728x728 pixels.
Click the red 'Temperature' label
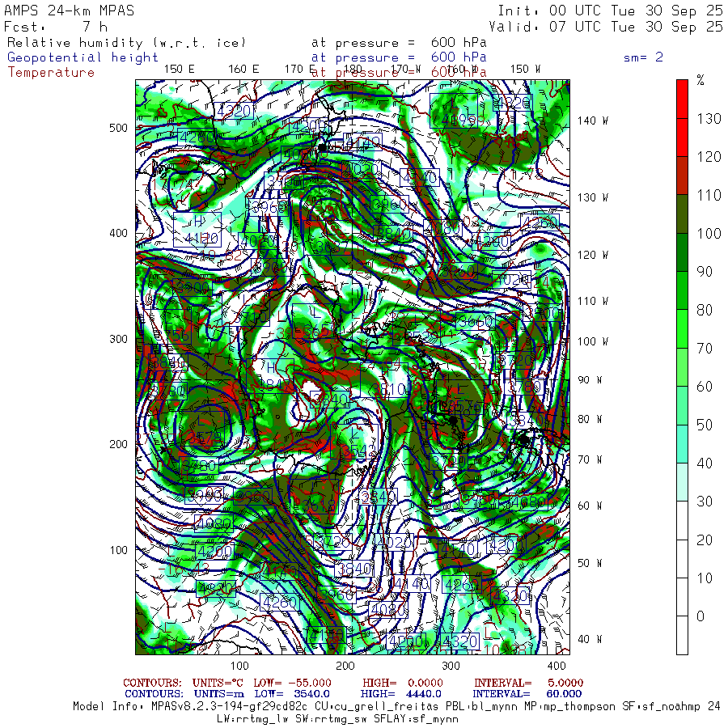(x=51, y=73)
